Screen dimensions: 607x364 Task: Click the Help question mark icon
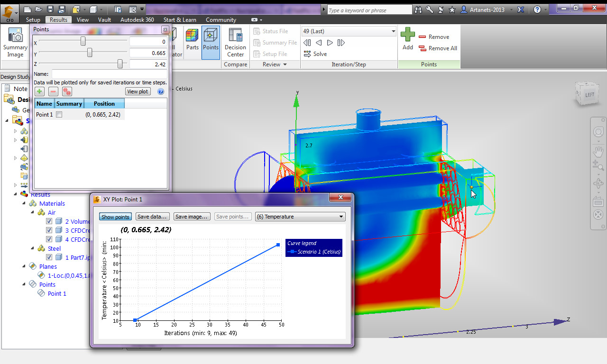(537, 9)
